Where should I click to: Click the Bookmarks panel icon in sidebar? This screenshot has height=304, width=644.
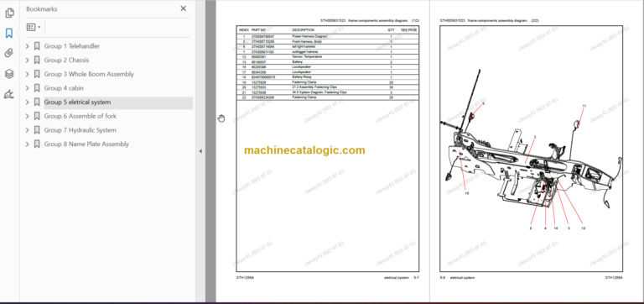pyautogui.click(x=9, y=33)
